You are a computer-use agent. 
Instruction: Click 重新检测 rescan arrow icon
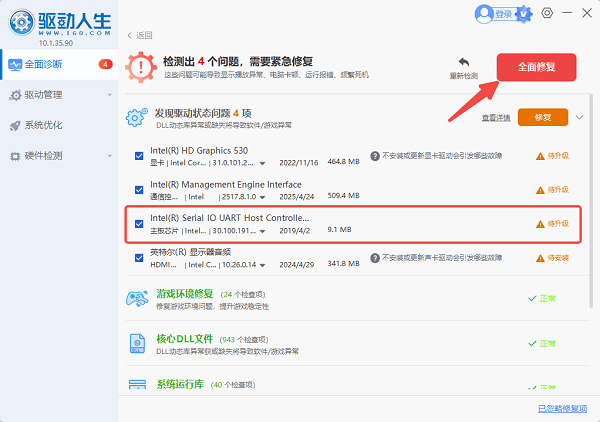[464, 62]
